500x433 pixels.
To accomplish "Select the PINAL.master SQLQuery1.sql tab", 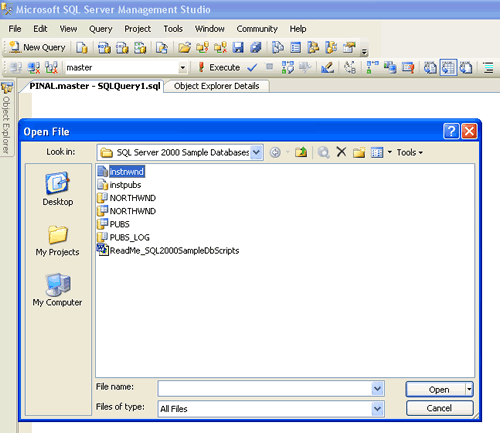I will (95, 86).
